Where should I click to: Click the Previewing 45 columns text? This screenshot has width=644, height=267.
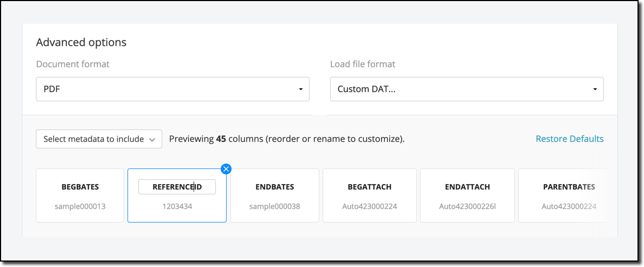[x=287, y=139]
